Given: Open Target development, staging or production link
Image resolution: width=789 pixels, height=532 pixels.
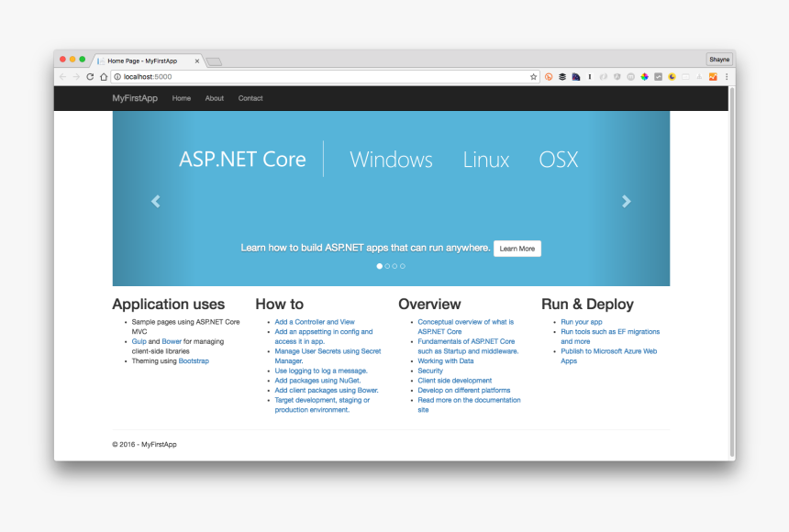Looking at the screenshot, I should [322, 405].
